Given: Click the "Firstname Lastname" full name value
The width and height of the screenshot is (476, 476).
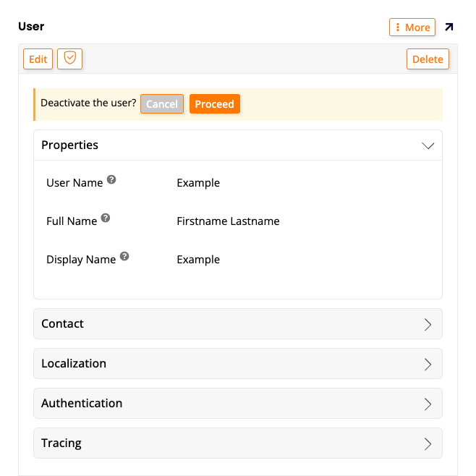Looking at the screenshot, I should tap(228, 221).
